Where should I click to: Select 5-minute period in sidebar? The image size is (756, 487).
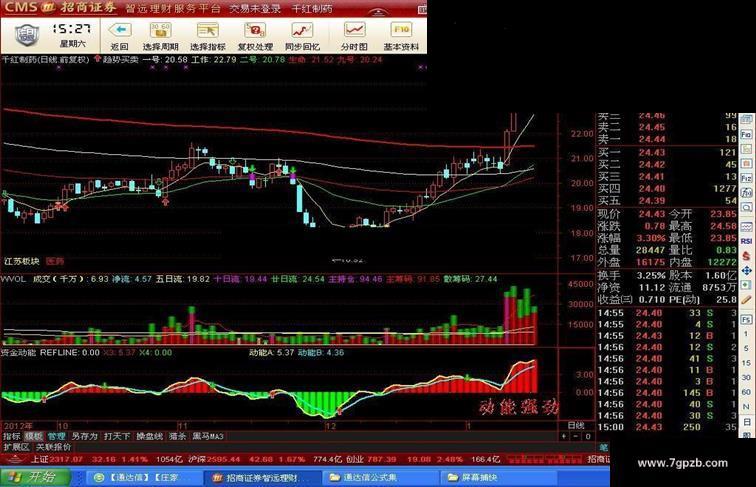[x=746, y=348]
